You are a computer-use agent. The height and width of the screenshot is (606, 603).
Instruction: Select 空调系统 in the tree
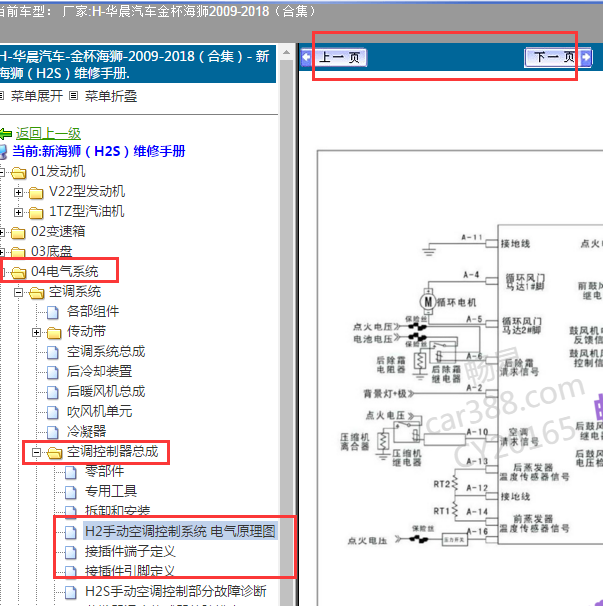[75, 291]
